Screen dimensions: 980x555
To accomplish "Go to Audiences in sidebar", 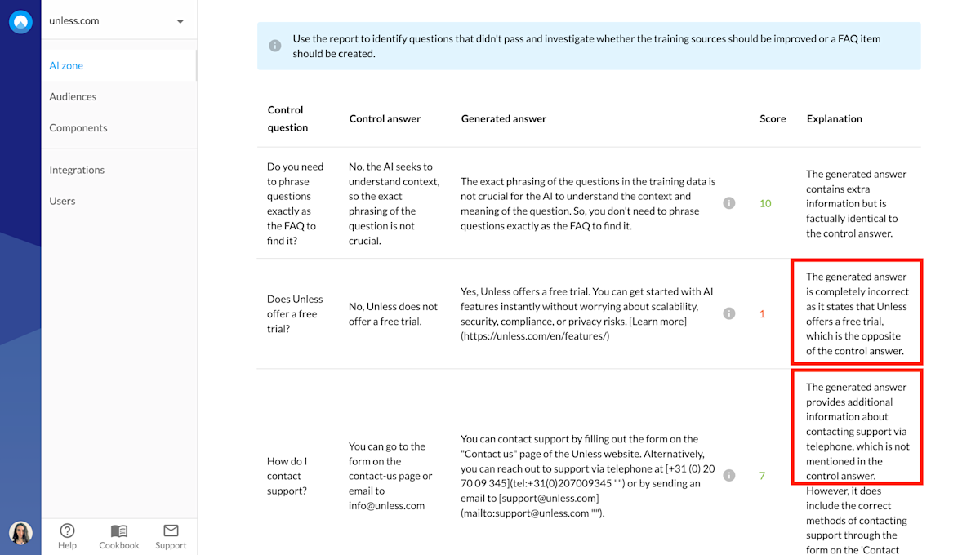I will [73, 96].
